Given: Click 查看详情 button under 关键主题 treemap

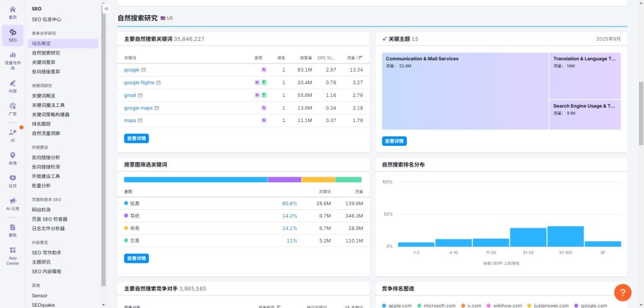Looking at the screenshot, I should pyautogui.click(x=394, y=141).
